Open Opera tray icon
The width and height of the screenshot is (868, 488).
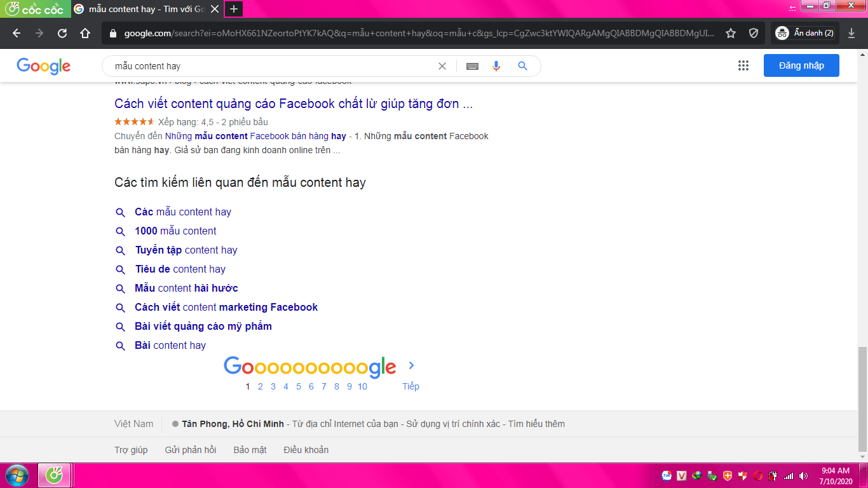[758, 475]
